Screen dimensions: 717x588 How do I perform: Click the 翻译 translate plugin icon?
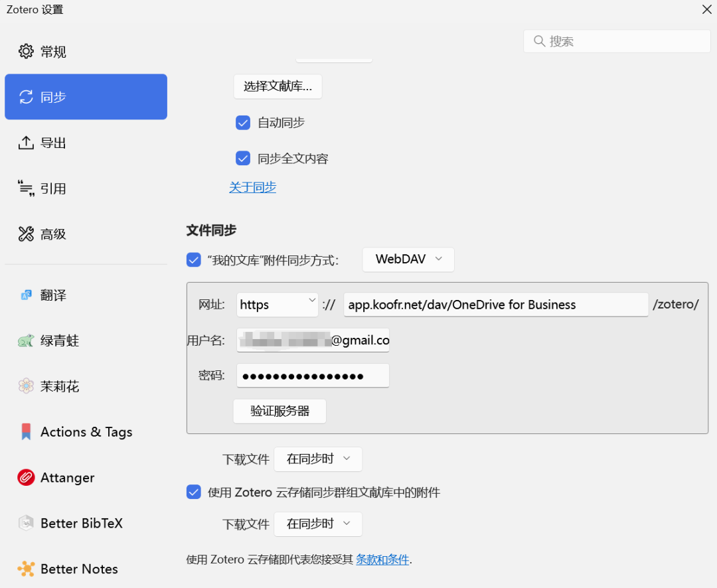pyautogui.click(x=26, y=295)
